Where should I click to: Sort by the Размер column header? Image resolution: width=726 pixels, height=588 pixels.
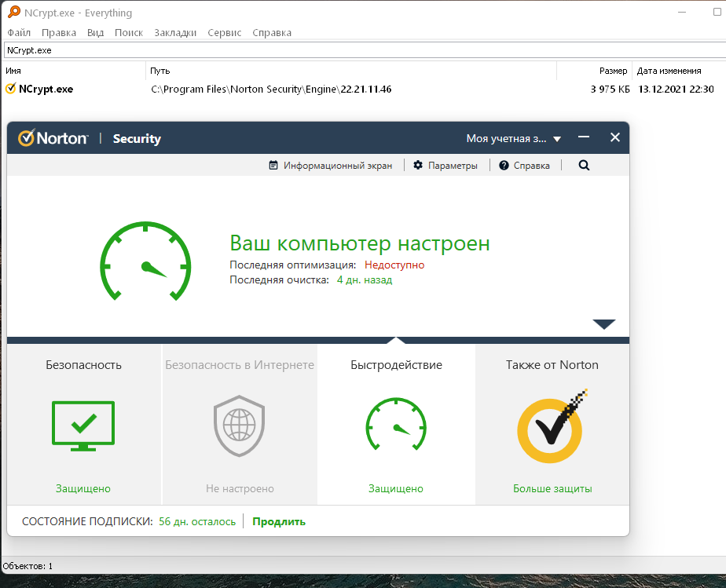(595, 71)
